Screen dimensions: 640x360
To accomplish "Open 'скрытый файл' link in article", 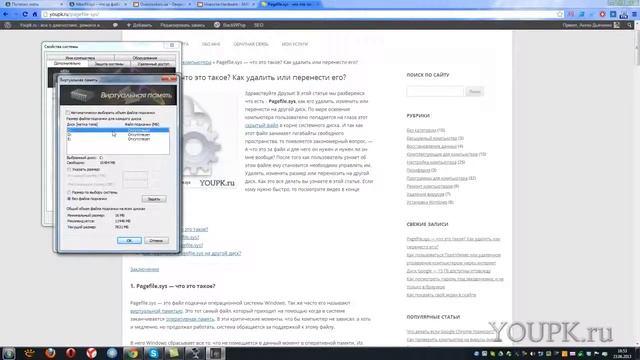I will 261,125.
